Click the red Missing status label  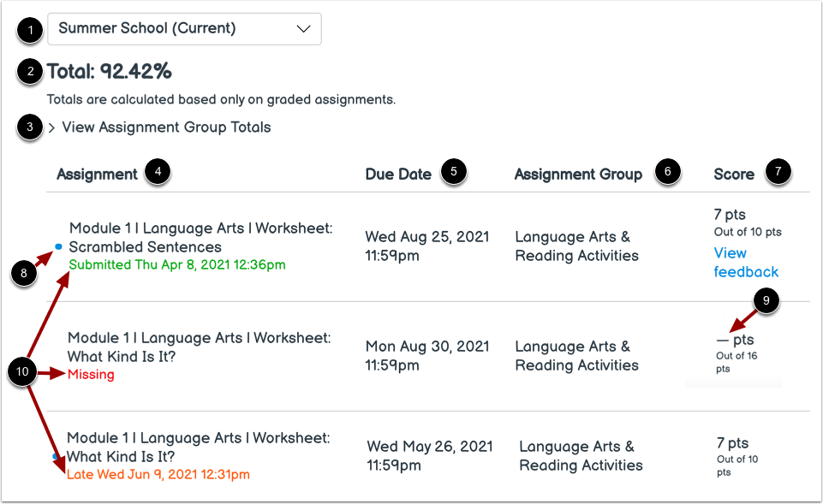click(91, 374)
